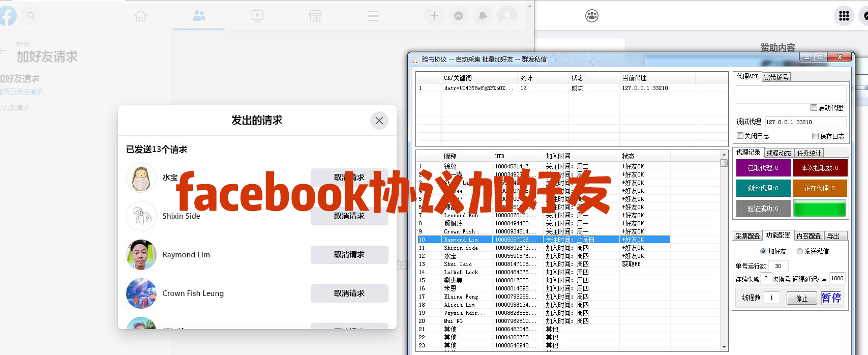
Task: Select the 加好友 radio button
Action: (x=763, y=251)
